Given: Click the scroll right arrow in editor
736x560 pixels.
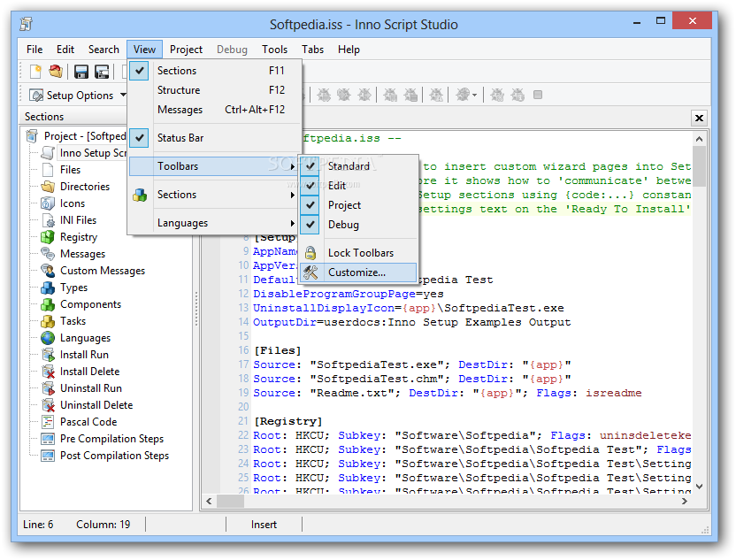Looking at the screenshot, I should point(685,502).
